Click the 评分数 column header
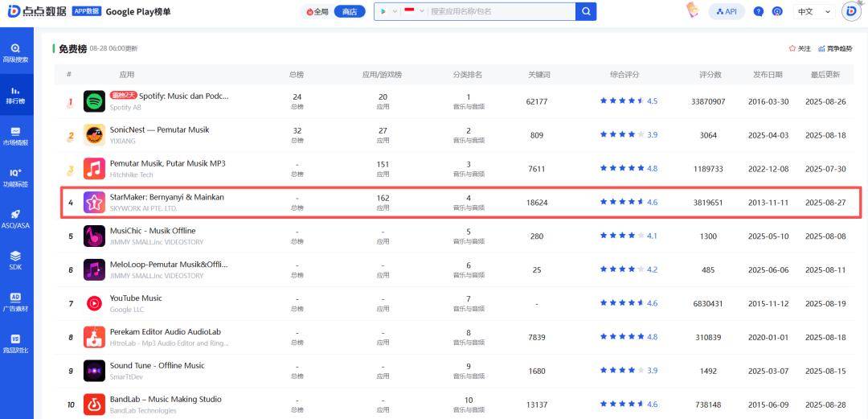Image resolution: width=868 pixels, height=419 pixels. [710, 74]
